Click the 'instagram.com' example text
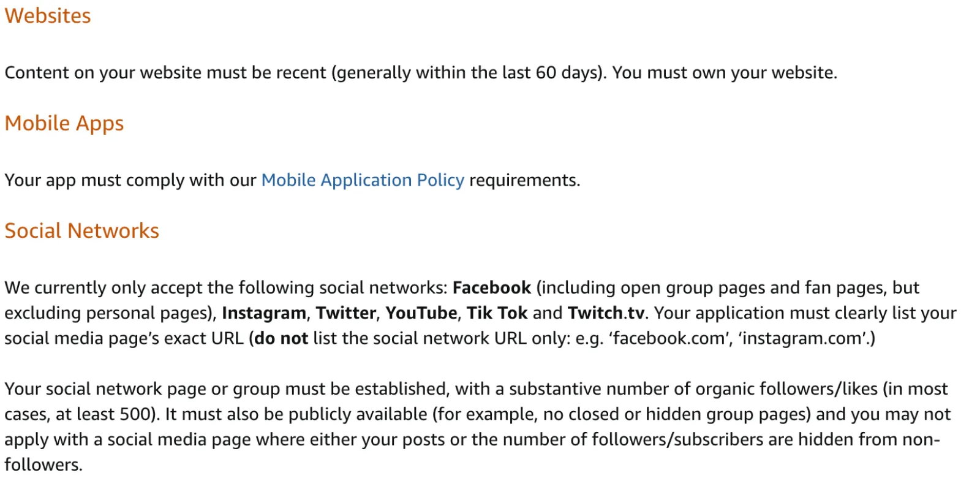 tap(802, 338)
